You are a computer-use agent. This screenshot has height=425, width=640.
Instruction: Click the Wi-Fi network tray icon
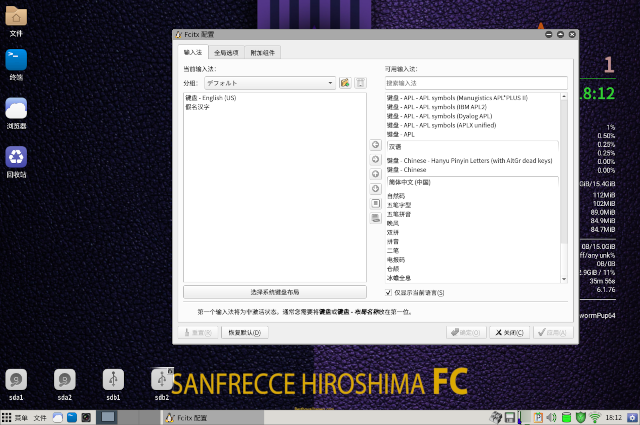point(595,417)
